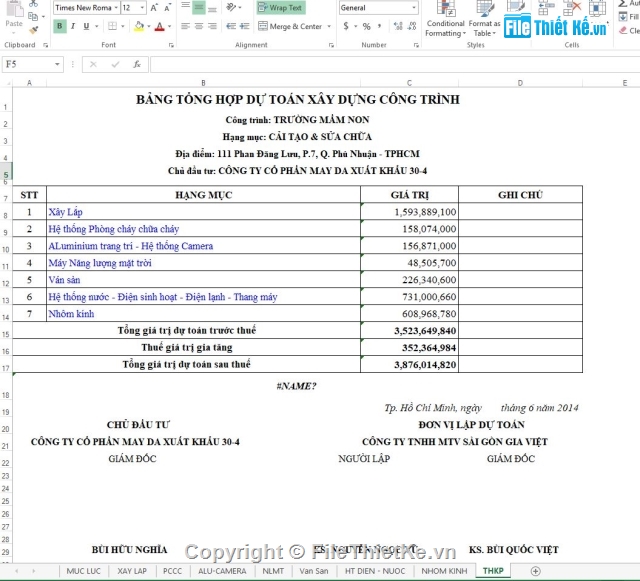Image resolution: width=640 pixels, height=581 pixels.
Task: Click the Cut scissors icon
Action: pyautogui.click(x=33, y=4)
